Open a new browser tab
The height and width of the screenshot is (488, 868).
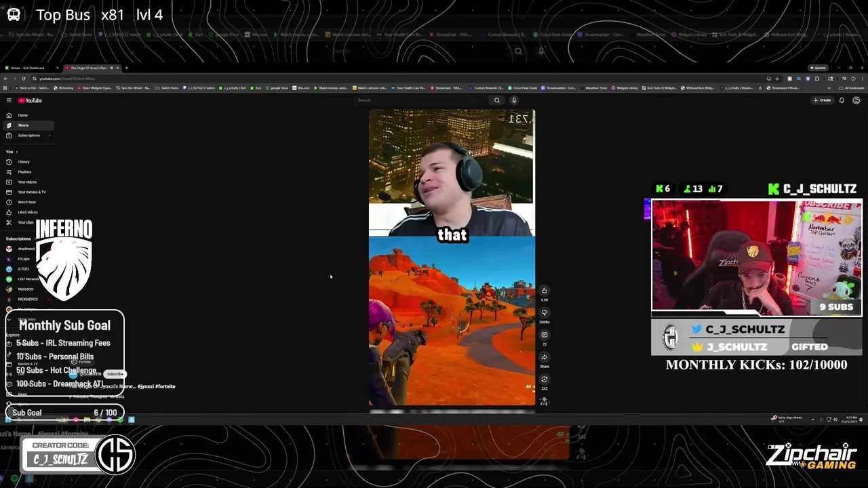(126, 68)
